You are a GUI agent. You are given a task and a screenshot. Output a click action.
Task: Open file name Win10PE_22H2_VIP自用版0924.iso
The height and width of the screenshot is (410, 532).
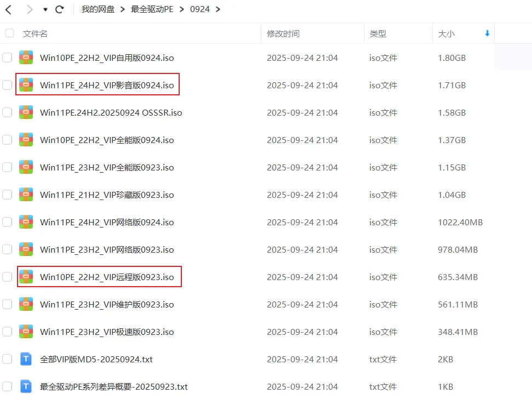pyautogui.click(x=107, y=58)
